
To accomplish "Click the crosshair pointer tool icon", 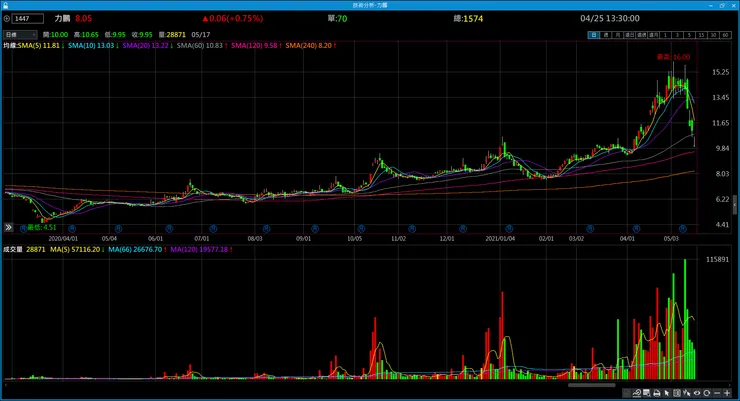I will click(x=687, y=393).
